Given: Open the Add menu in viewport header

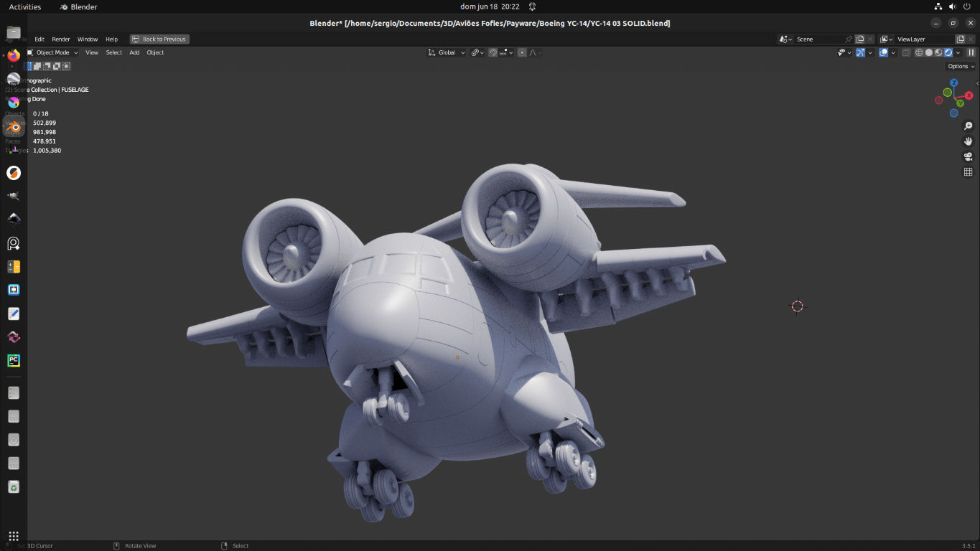Looking at the screenshot, I should pos(134,52).
